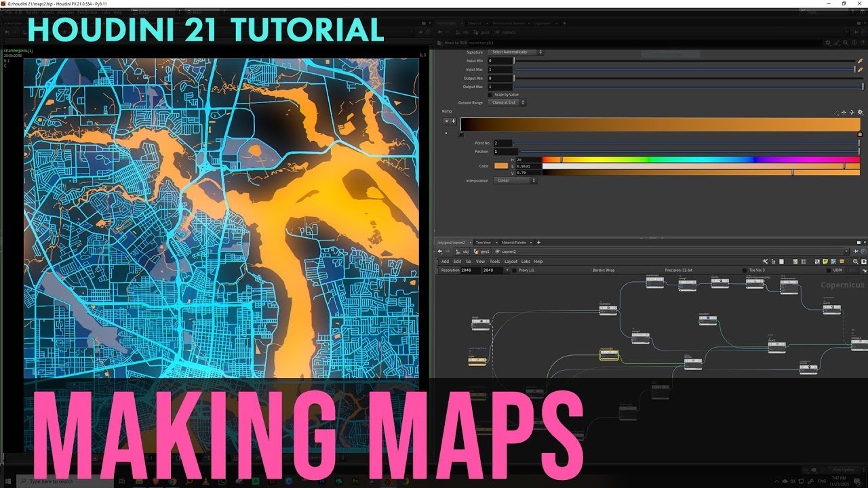Click the rainbow H hue slider
868x488 pixels.
(x=701, y=160)
